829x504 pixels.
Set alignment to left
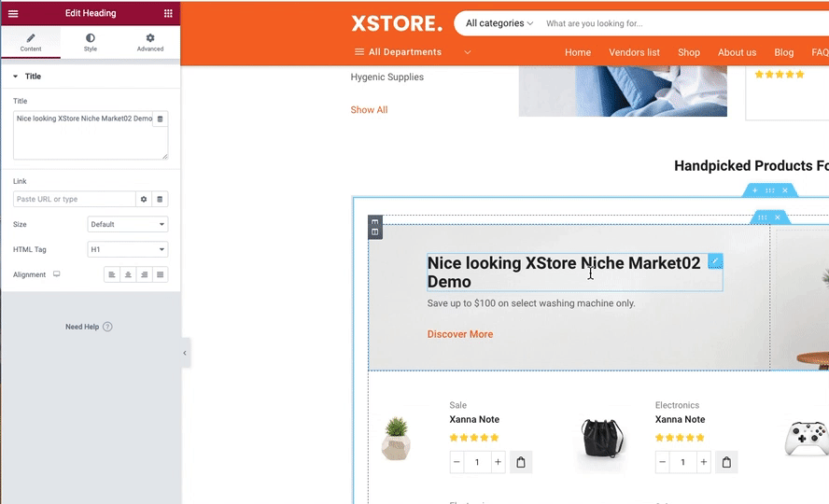[111, 274]
